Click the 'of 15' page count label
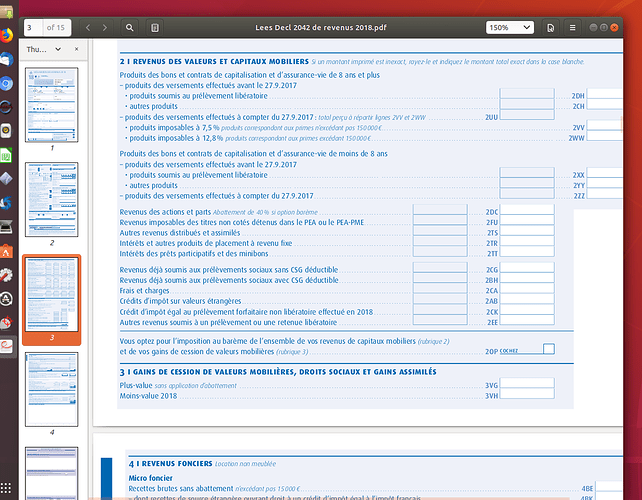The width and height of the screenshot is (642, 500). pos(56,27)
